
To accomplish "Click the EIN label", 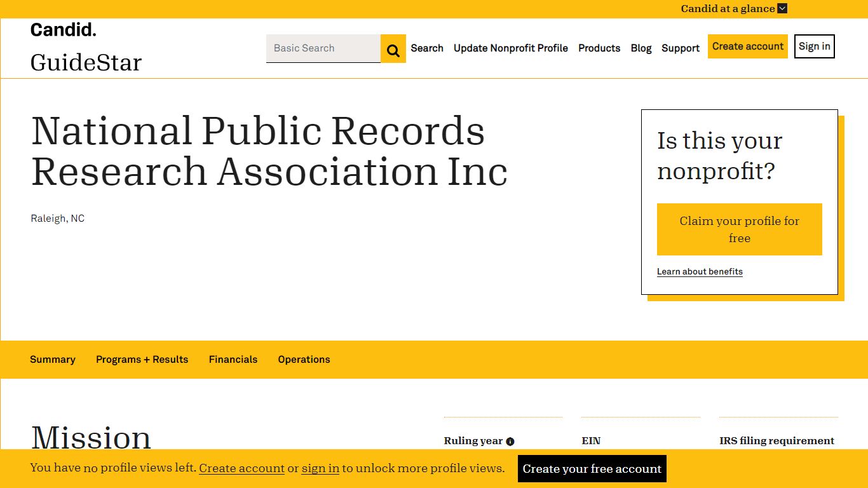I will [x=591, y=441].
